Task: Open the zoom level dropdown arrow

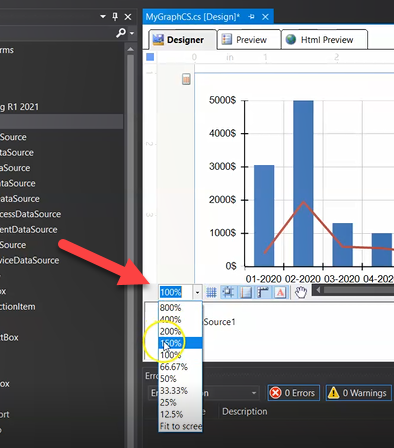Action: 197,292
